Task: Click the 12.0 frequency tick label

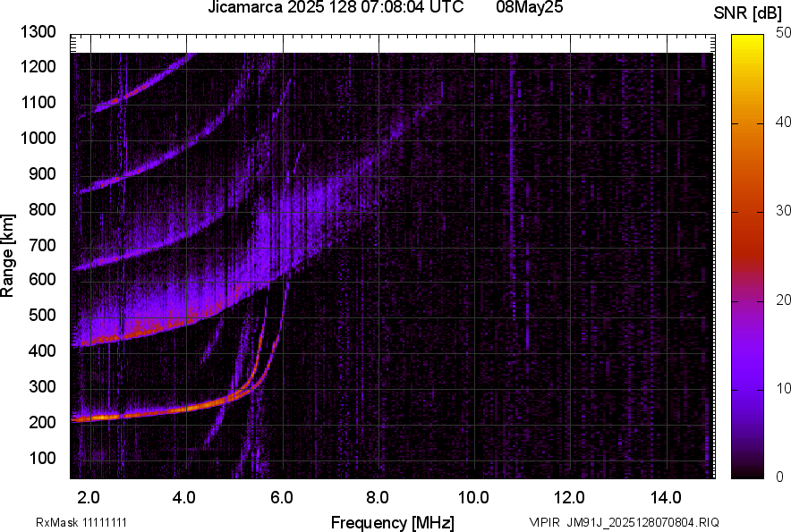Action: [x=569, y=498]
